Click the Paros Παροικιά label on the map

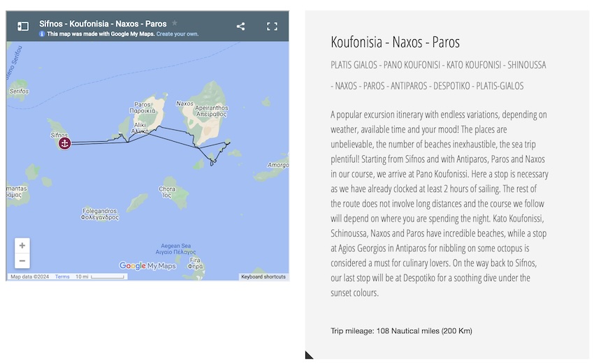(143, 108)
